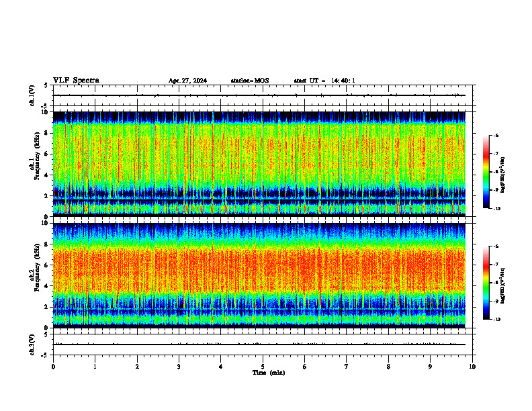The image size is (532, 411).
Task: Click the ch.1 frequency spectrogram plot
Action: [x=259, y=164]
